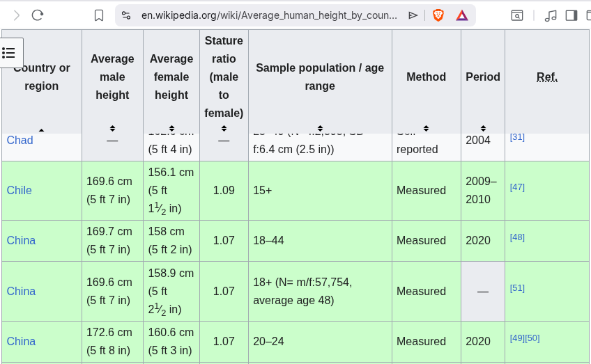Viewport: 591px width, 364px height.
Task: Select the Chile sample range 15+ cell
Action: click(x=320, y=191)
